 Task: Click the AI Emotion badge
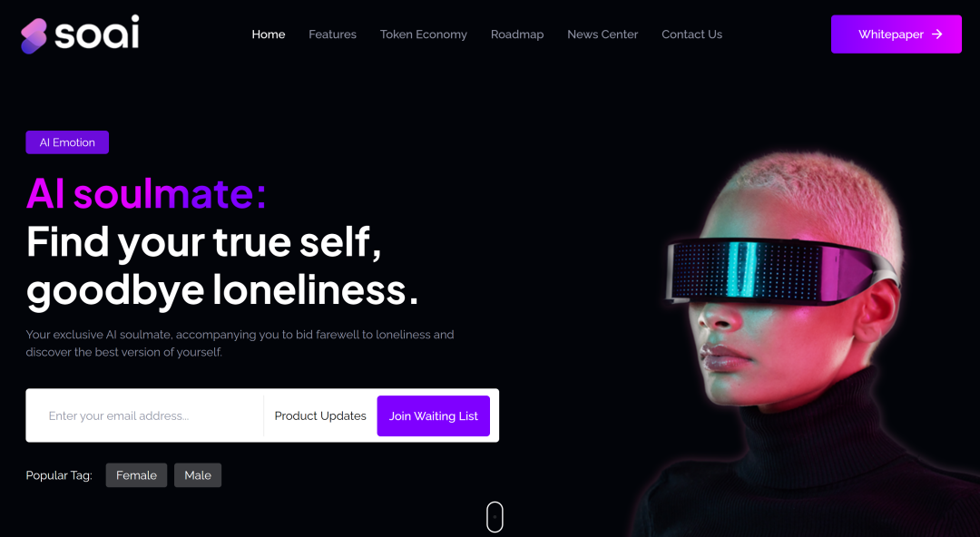pyautogui.click(x=67, y=142)
